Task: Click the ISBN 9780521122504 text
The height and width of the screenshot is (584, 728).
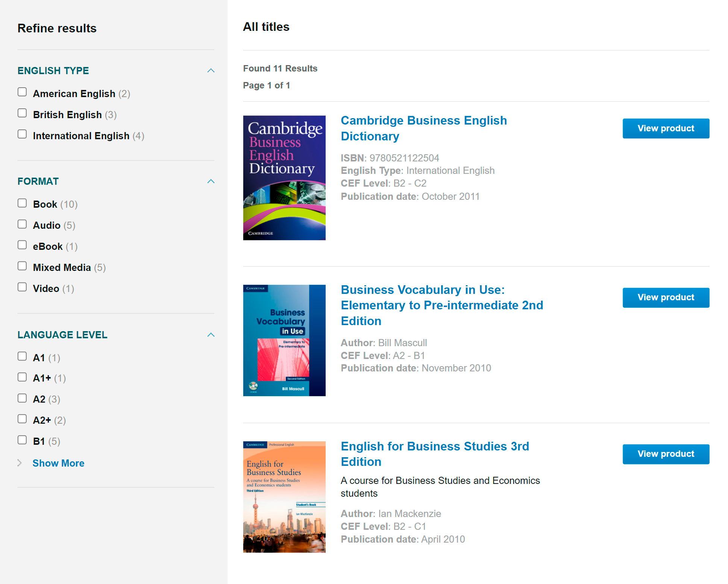Action: pos(390,158)
